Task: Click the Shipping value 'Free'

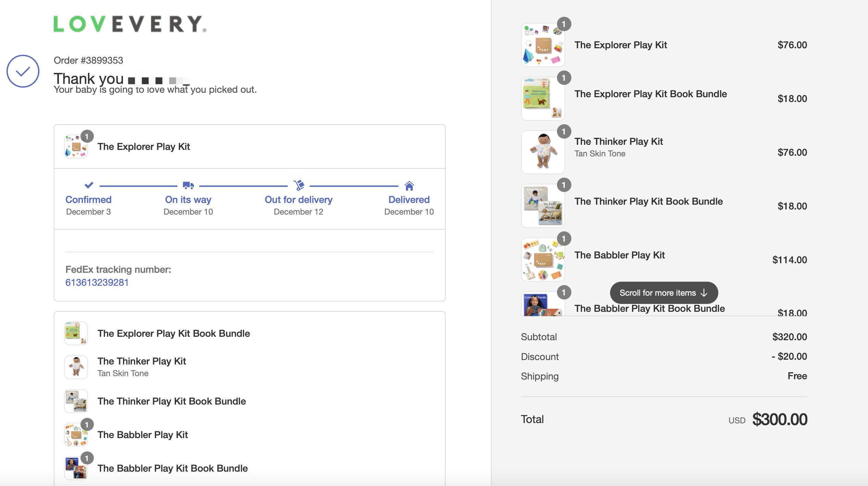Action: point(797,376)
